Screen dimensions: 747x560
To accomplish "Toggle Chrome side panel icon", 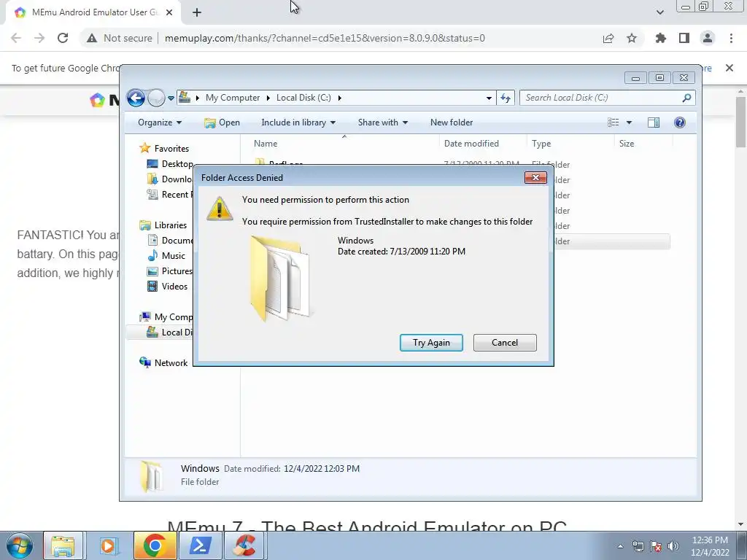I will pos(684,38).
